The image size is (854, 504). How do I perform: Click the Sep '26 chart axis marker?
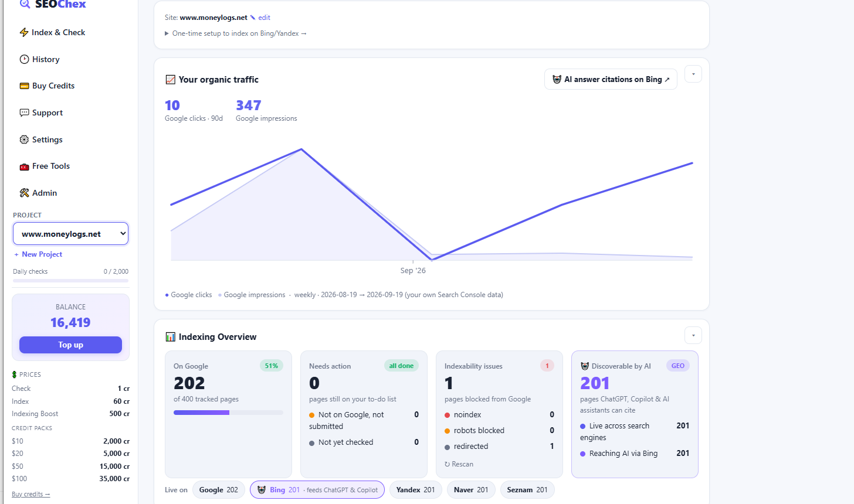point(413,270)
